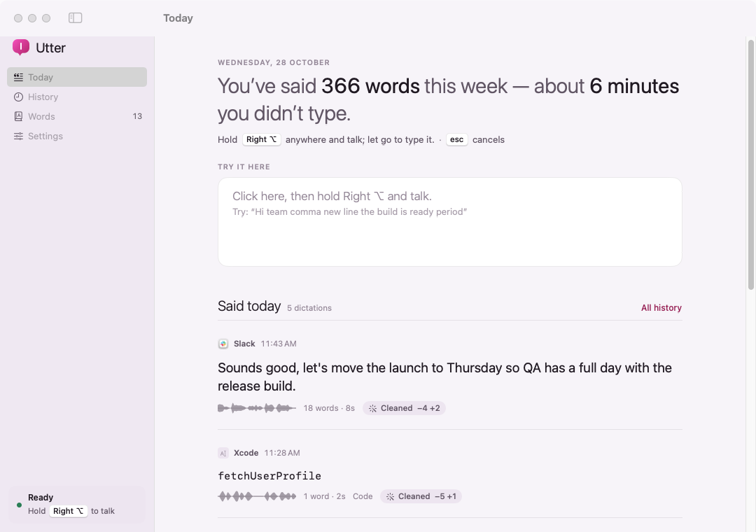Click the Xcode app icon on the dictation
Image resolution: width=756 pixels, height=532 pixels.
223,453
